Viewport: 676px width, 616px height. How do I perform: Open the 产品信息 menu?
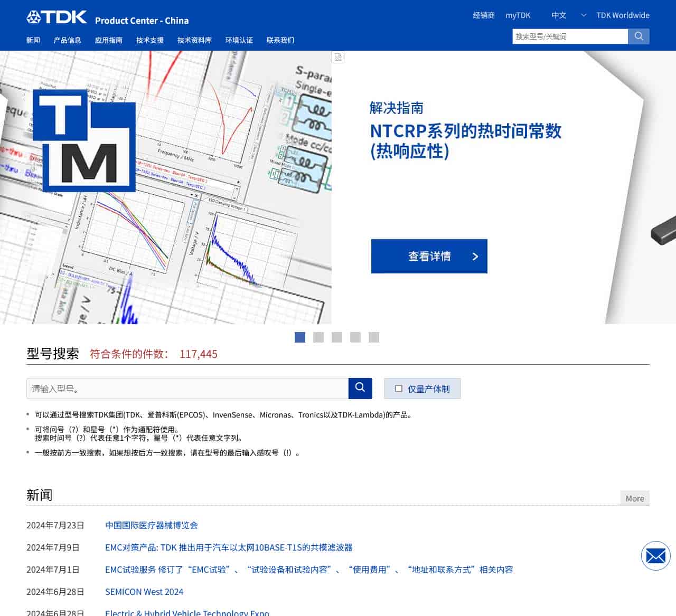[68, 40]
